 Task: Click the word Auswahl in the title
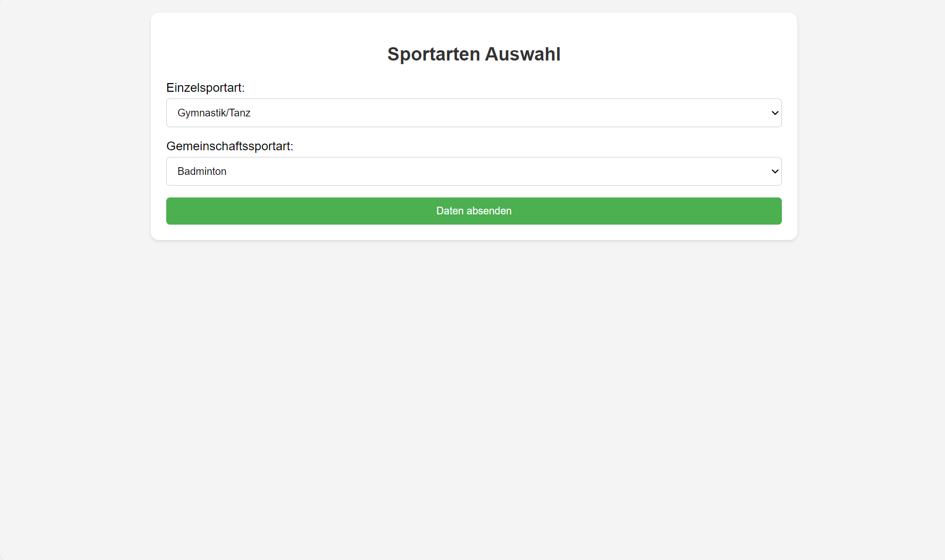click(522, 54)
